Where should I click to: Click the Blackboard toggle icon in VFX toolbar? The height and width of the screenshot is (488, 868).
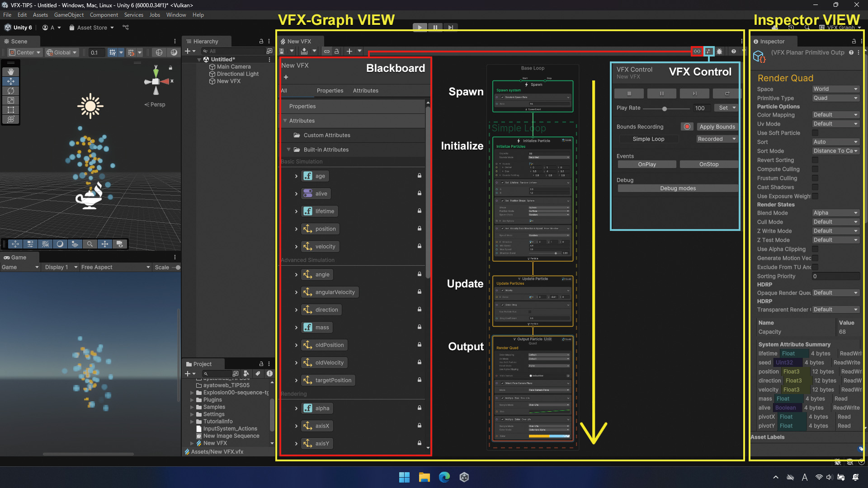tap(697, 52)
